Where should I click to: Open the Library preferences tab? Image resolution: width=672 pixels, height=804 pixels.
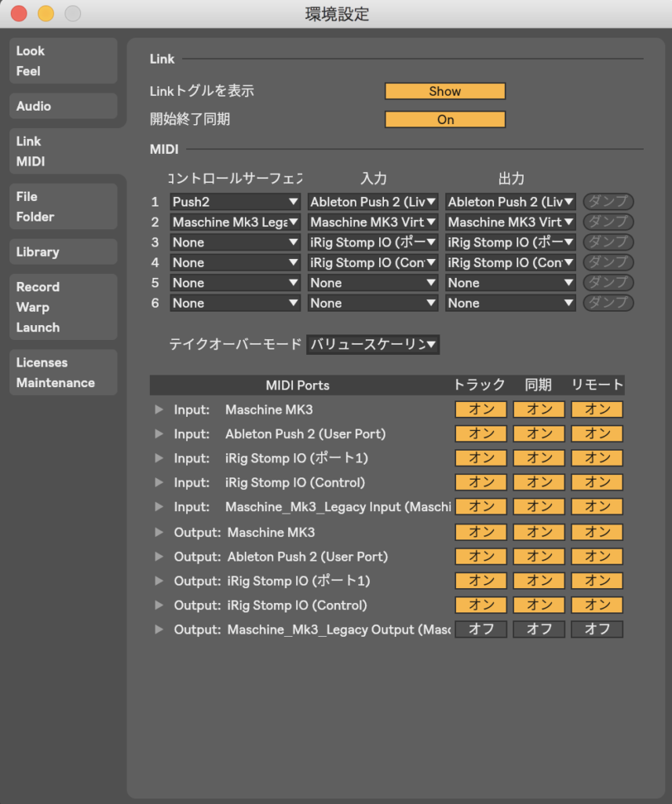tap(64, 252)
